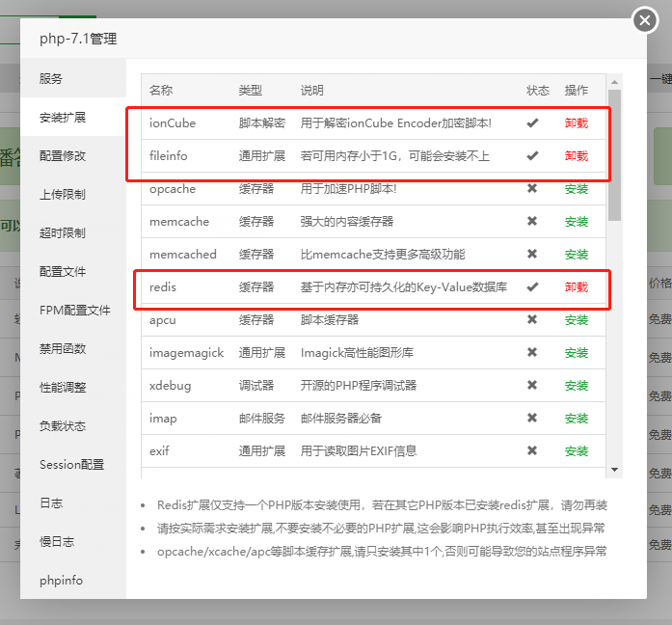Install the imap extension
The height and width of the screenshot is (625, 672).
[x=576, y=419]
